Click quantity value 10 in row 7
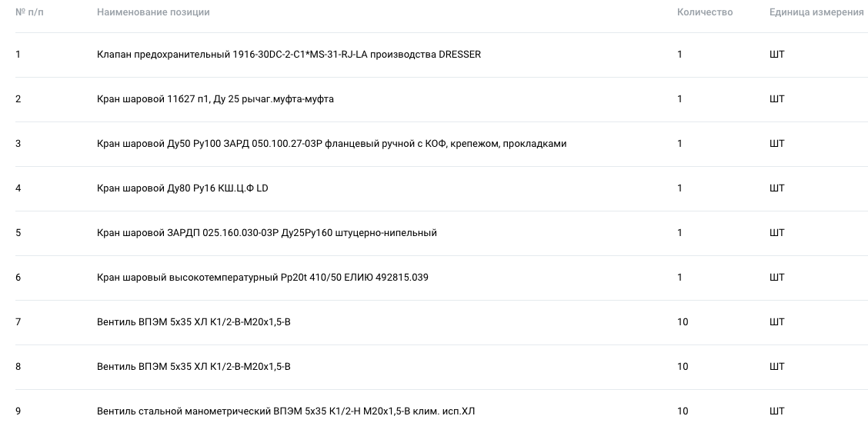This screenshot has height=426, width=868. [x=683, y=322]
